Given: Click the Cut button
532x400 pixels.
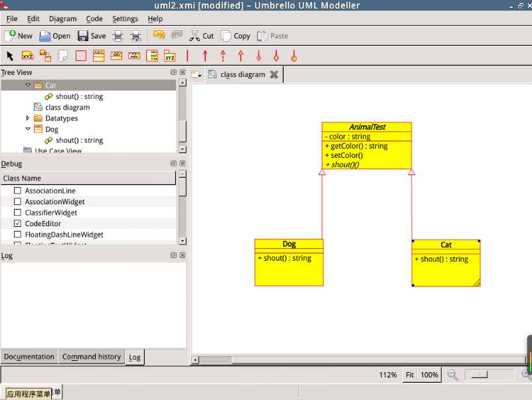Looking at the screenshot, I should tap(201, 36).
